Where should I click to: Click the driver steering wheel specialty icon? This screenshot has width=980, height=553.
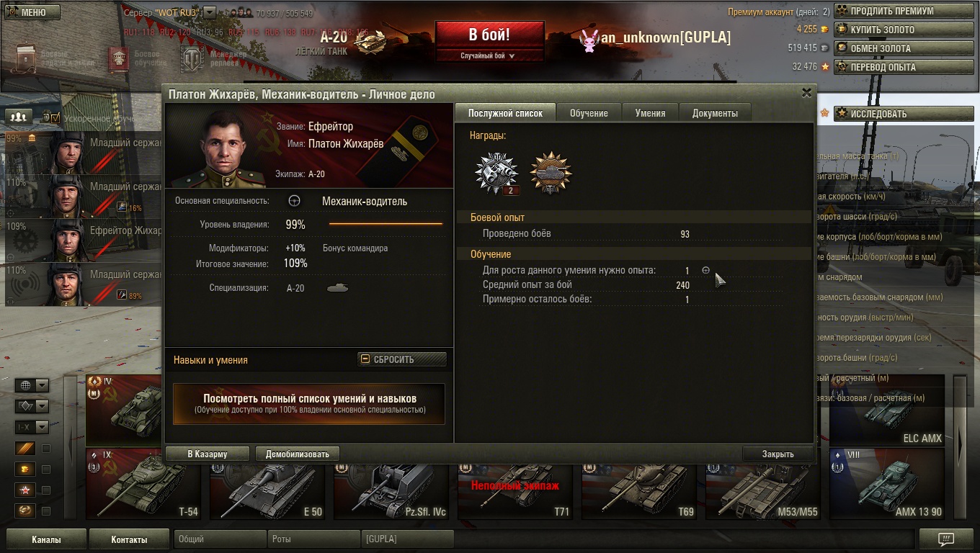click(x=294, y=201)
